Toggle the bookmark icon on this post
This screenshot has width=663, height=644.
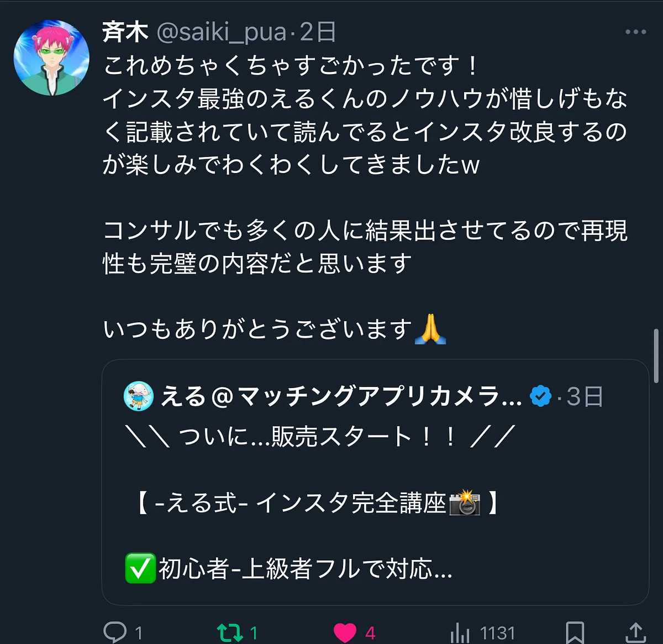pos(575,632)
